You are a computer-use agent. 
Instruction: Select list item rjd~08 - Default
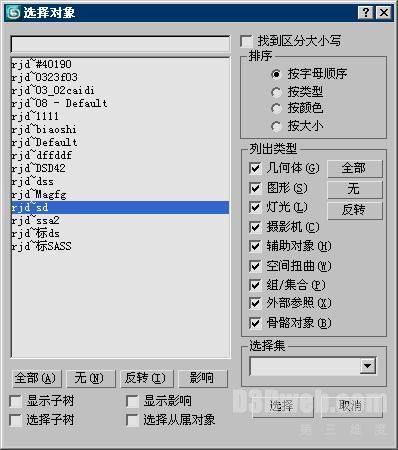(120, 103)
